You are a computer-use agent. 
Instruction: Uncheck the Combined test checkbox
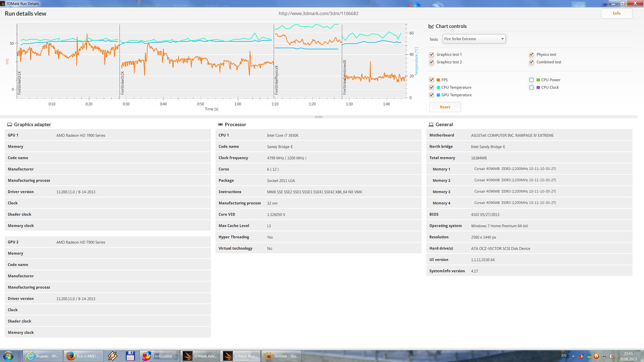click(531, 62)
